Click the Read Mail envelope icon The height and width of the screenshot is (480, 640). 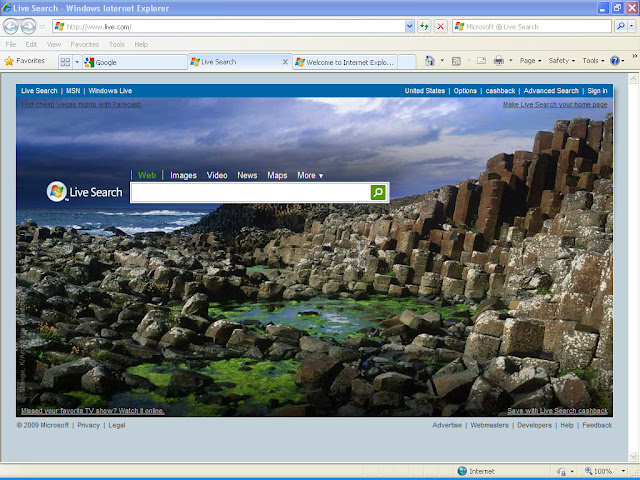coord(482,61)
